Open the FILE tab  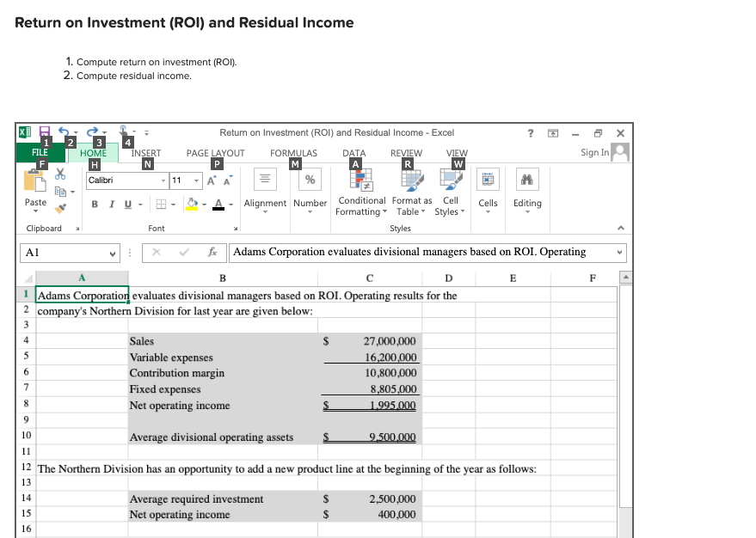(40, 152)
